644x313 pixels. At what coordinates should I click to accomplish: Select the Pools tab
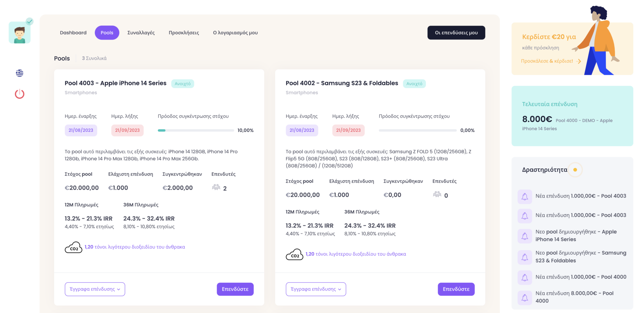click(107, 33)
